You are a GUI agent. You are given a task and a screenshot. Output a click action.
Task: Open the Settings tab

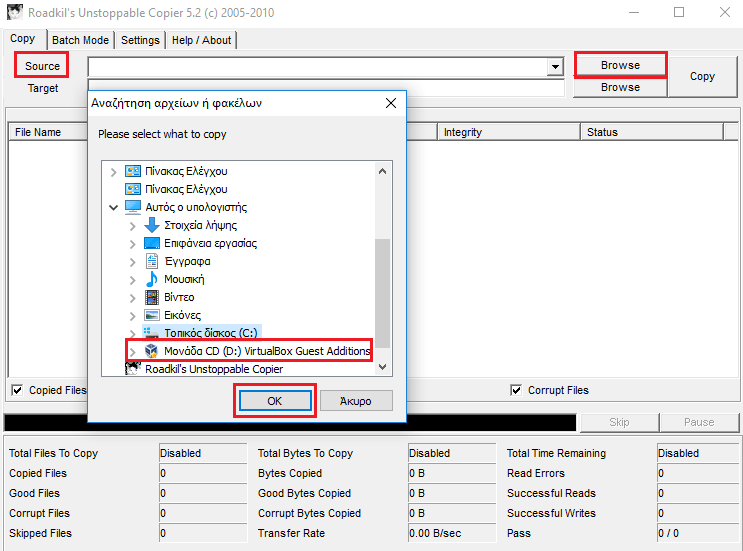tap(140, 40)
